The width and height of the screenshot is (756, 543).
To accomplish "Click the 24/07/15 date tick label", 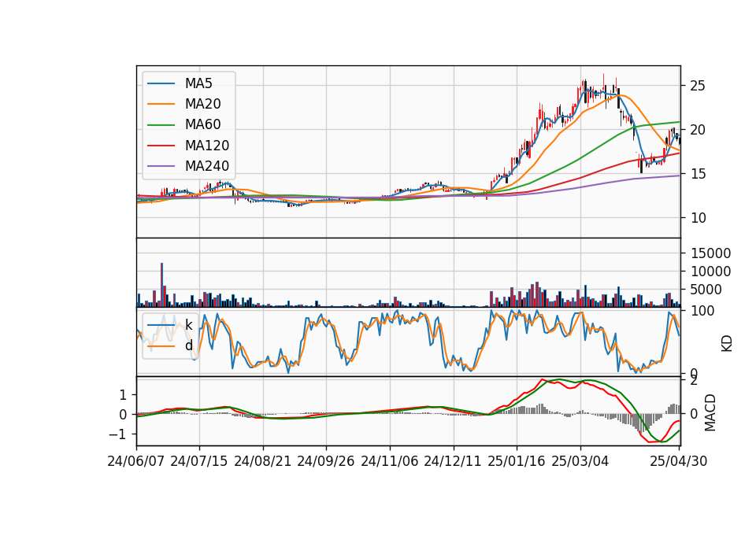I will coord(198,461).
